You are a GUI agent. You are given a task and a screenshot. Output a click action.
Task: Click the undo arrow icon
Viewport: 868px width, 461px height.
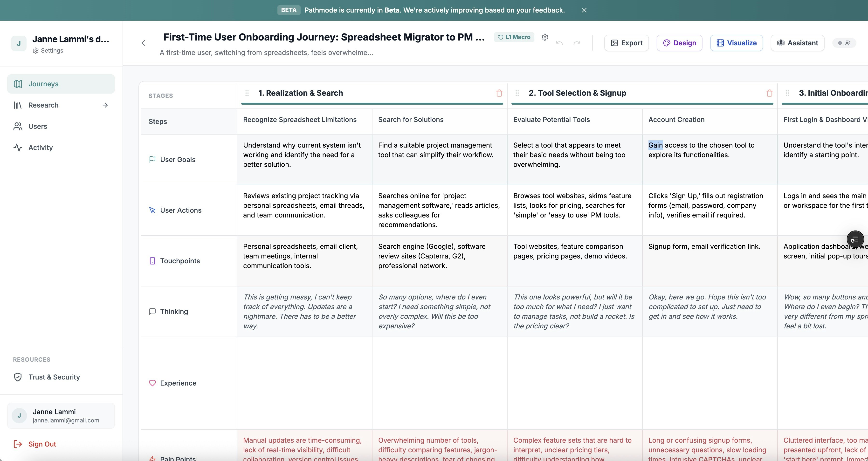pos(559,43)
